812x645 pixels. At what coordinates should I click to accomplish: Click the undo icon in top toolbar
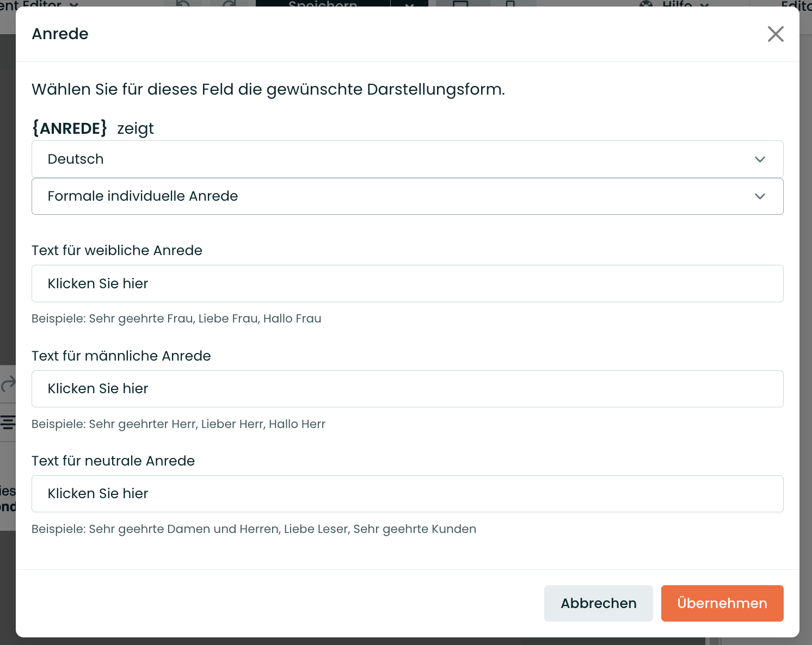(183, 4)
